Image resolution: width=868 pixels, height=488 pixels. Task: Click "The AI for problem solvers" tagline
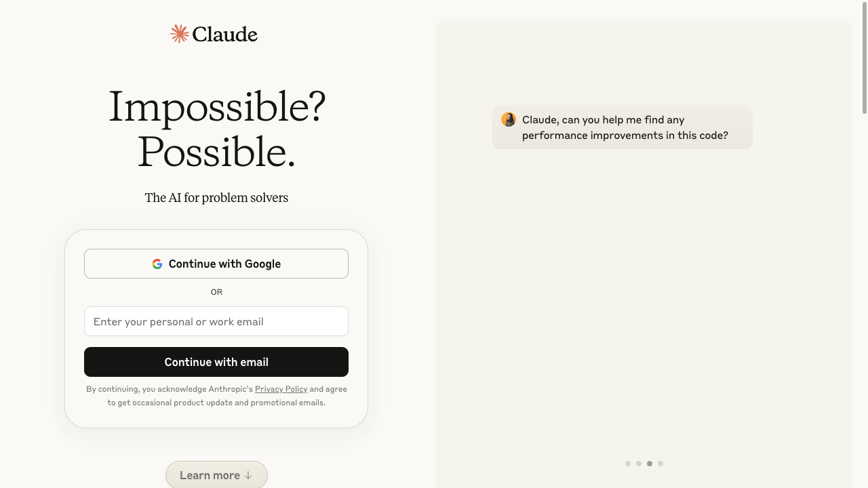tap(216, 197)
